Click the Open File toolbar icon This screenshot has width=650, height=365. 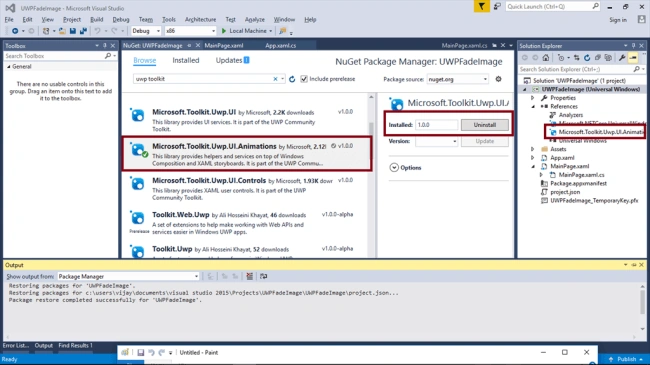(62, 31)
